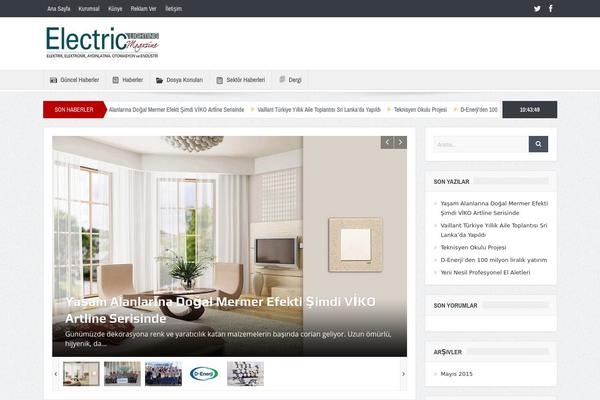Select fifth thumbnail of hand tools

(245, 374)
